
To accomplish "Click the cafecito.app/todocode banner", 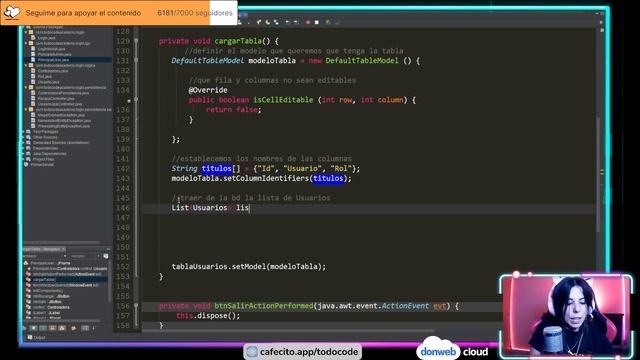I will pos(302,351).
